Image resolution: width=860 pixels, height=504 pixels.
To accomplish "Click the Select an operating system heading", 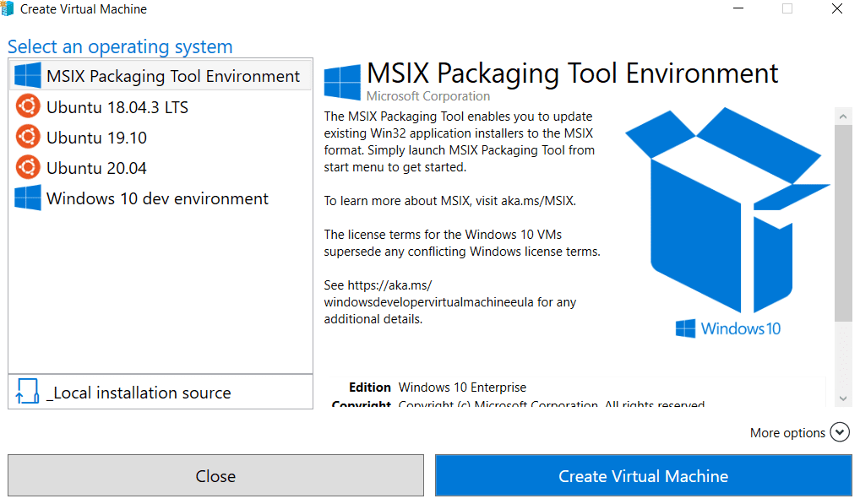I will (120, 46).
